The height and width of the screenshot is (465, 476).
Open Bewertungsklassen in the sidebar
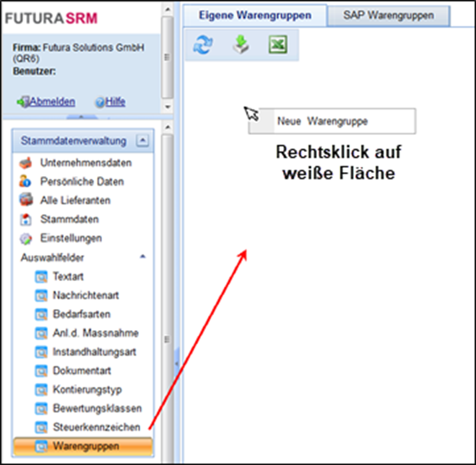[97, 409]
